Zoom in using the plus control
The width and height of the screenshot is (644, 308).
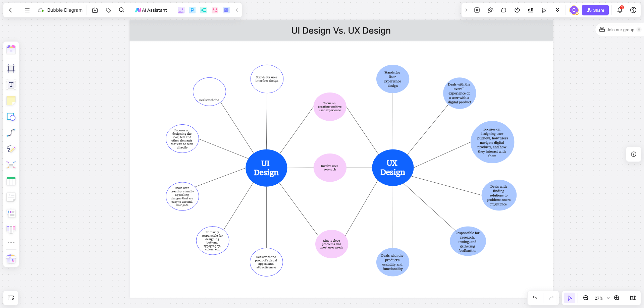click(616, 298)
